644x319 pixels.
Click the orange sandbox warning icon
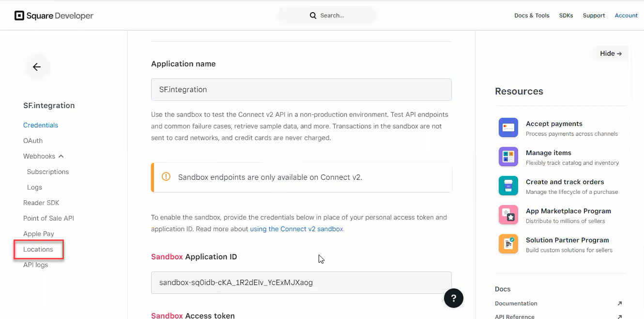click(x=166, y=177)
